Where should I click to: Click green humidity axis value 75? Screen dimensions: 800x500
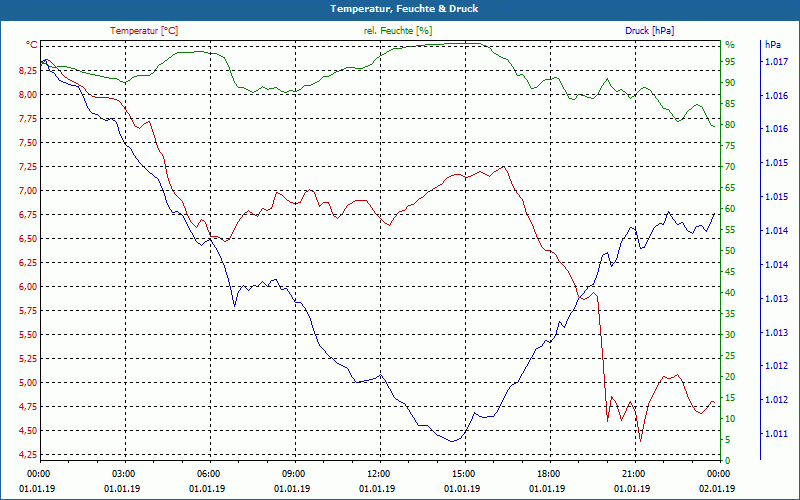[730, 146]
